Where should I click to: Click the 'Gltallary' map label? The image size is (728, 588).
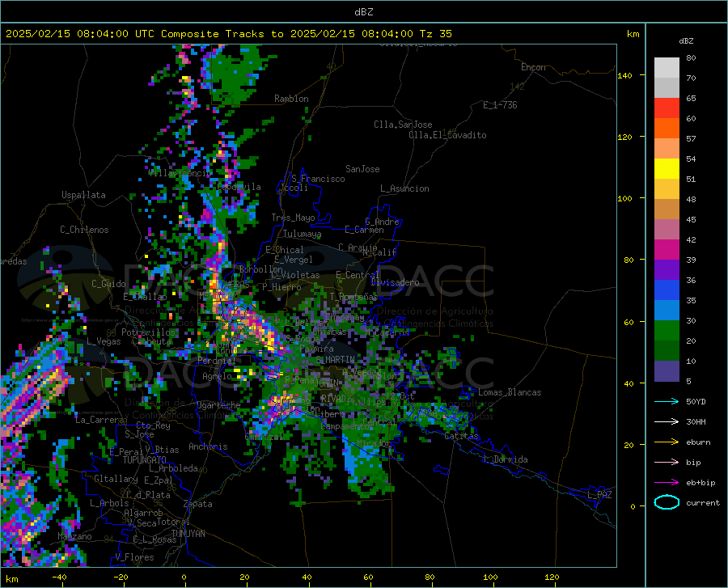(x=116, y=479)
